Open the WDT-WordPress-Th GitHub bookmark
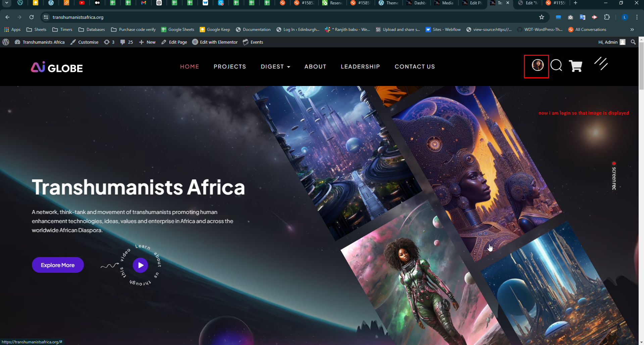Screen dimensions: 644x345 click(x=540, y=30)
